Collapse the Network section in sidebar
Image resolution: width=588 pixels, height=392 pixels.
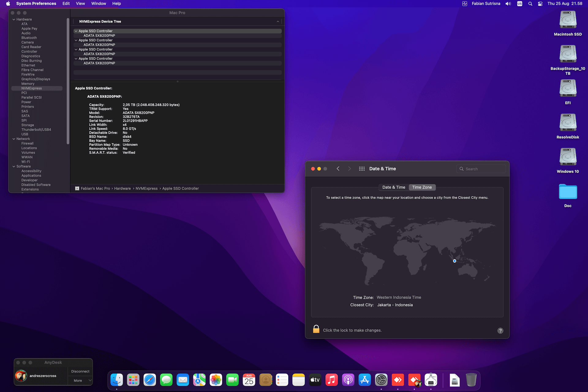(x=14, y=139)
